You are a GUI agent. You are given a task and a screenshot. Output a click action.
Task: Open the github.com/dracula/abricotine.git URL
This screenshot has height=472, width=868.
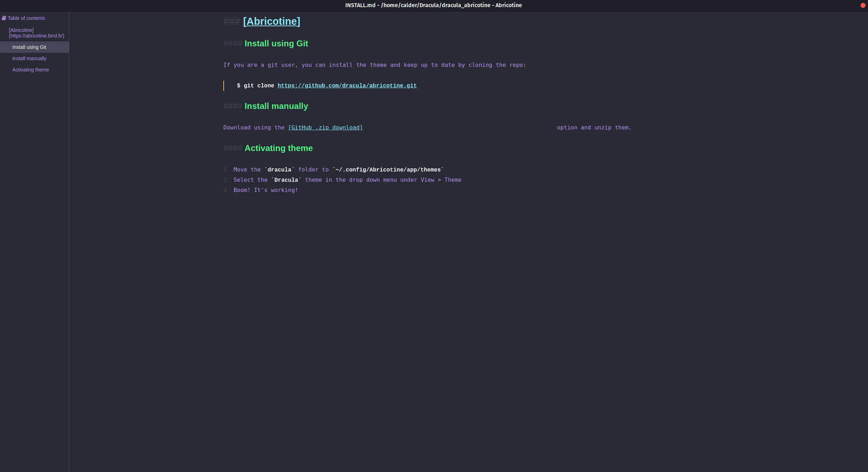347,85
